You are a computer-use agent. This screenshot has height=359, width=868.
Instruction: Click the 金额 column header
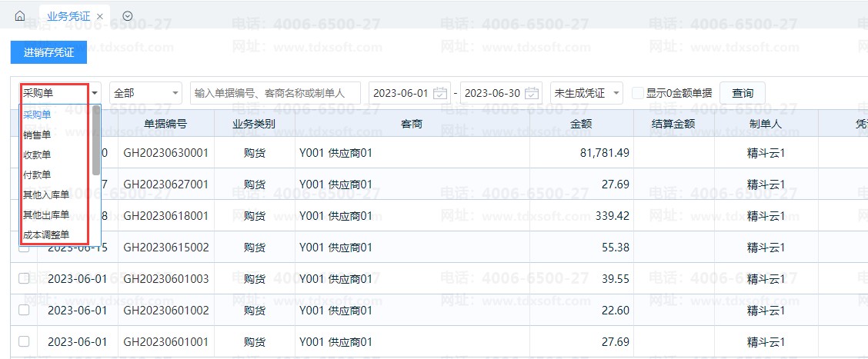[582, 124]
